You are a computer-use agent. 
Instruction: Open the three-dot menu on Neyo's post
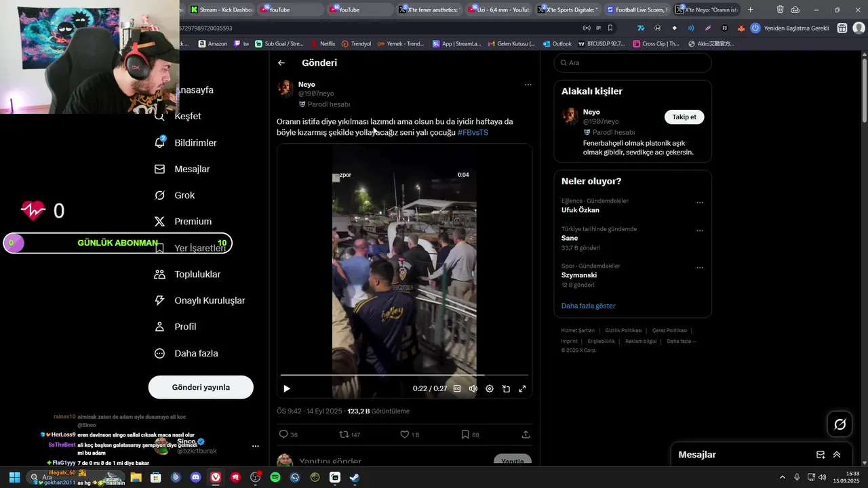pyautogui.click(x=528, y=85)
